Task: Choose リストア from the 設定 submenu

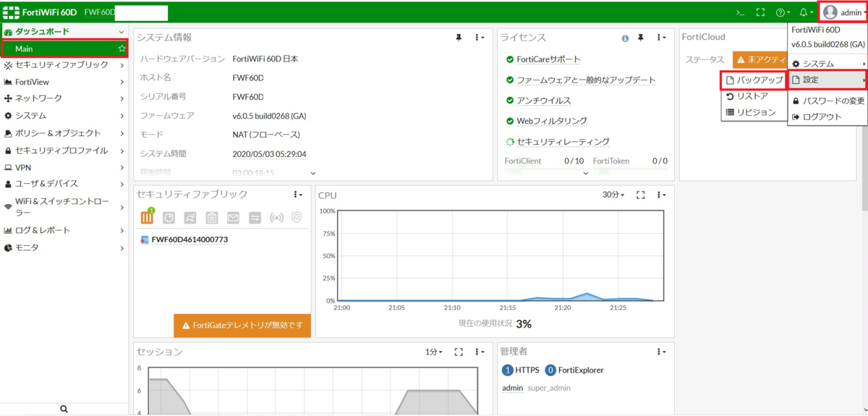Action: [x=753, y=96]
